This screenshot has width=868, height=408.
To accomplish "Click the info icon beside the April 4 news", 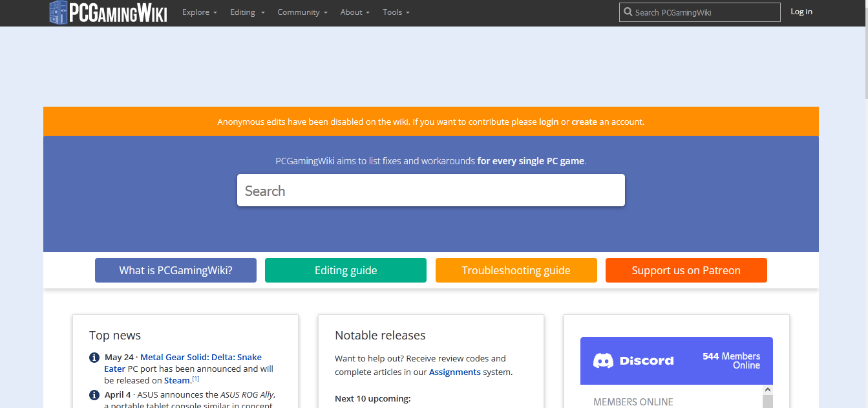I will coord(94,395).
